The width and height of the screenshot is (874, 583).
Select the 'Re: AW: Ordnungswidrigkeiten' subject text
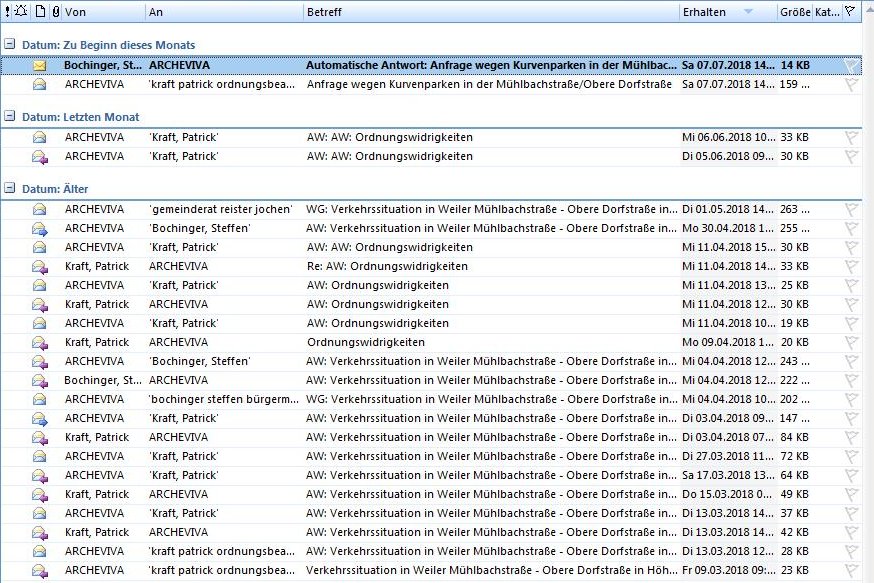point(387,266)
